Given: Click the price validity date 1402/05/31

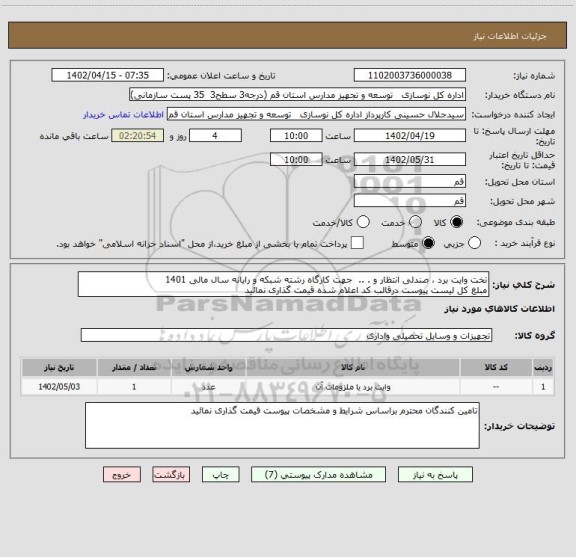Looking at the screenshot, I should tap(410, 159).
